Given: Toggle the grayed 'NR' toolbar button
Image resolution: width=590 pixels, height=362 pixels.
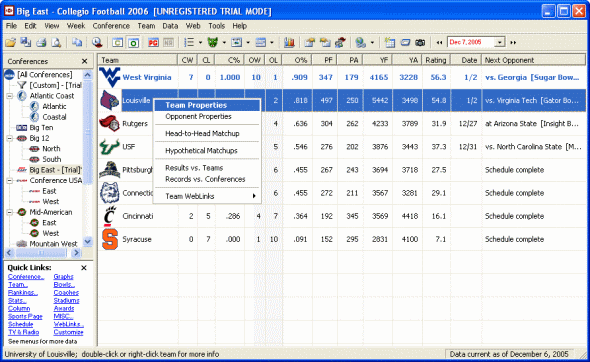Looking at the screenshot, I should [168, 43].
